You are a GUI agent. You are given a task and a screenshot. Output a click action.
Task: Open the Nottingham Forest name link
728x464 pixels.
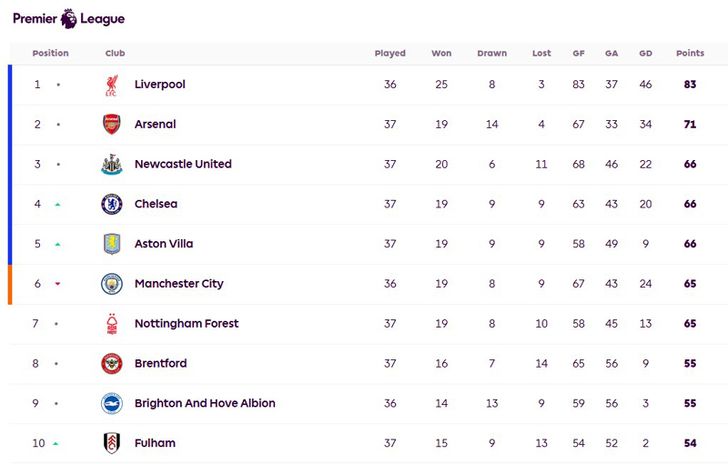[186, 324]
